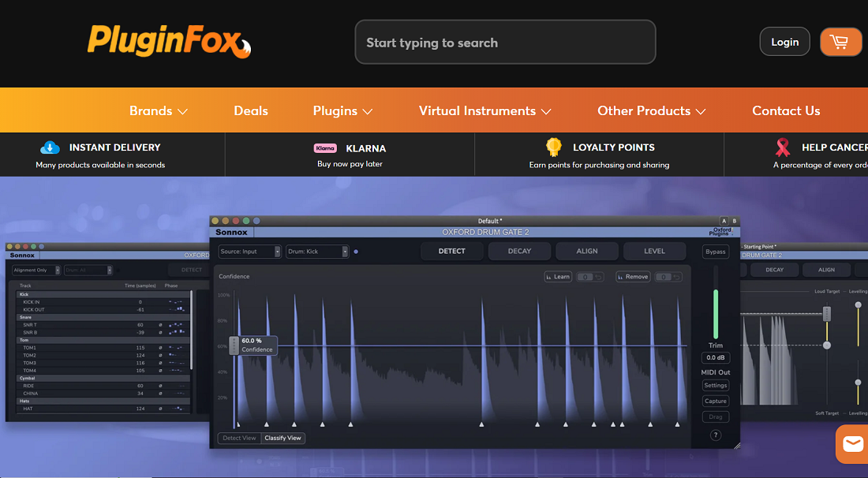The image size is (868, 478).
Task: Click the Instant Delivery cloud icon
Action: coord(51,148)
